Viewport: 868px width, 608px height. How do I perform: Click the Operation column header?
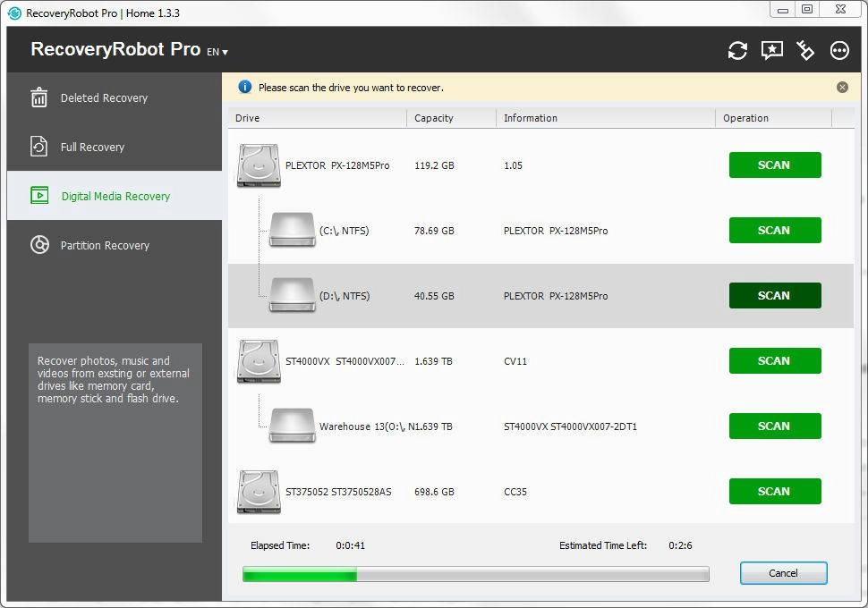[x=773, y=118]
